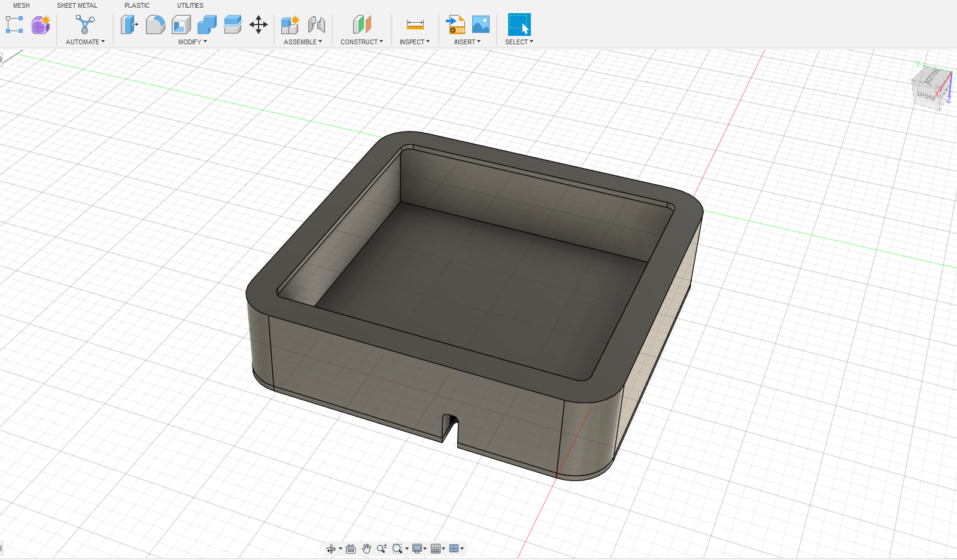Click the Grid and Snaps icon

coord(436,549)
